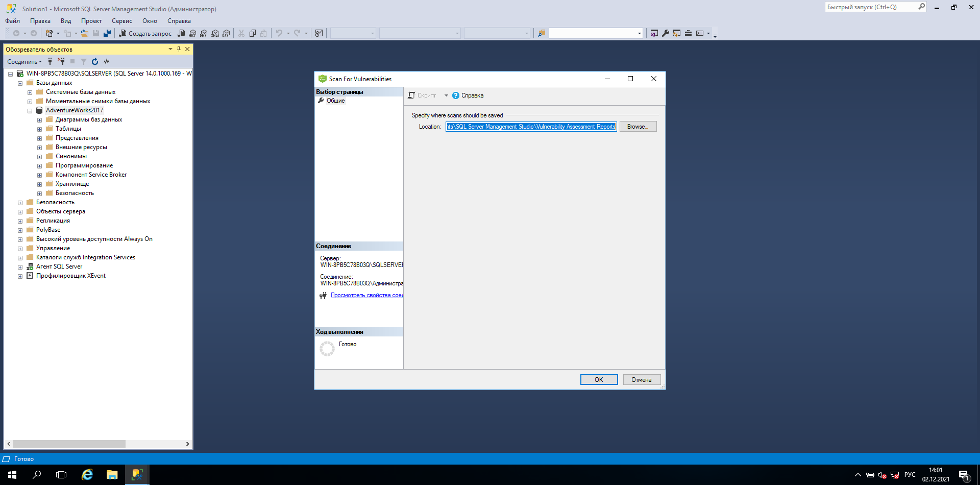Open the Windows Start menu
This screenshot has height=485, width=980.
click(12, 475)
